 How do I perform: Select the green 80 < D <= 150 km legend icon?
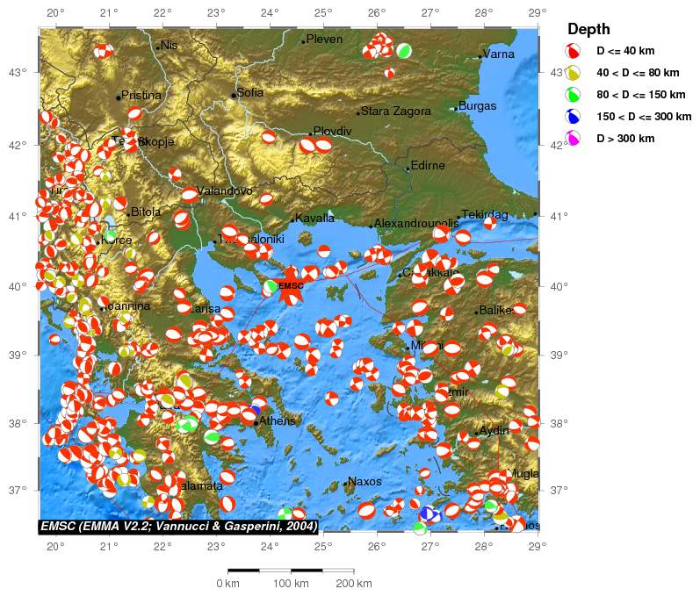573,95
